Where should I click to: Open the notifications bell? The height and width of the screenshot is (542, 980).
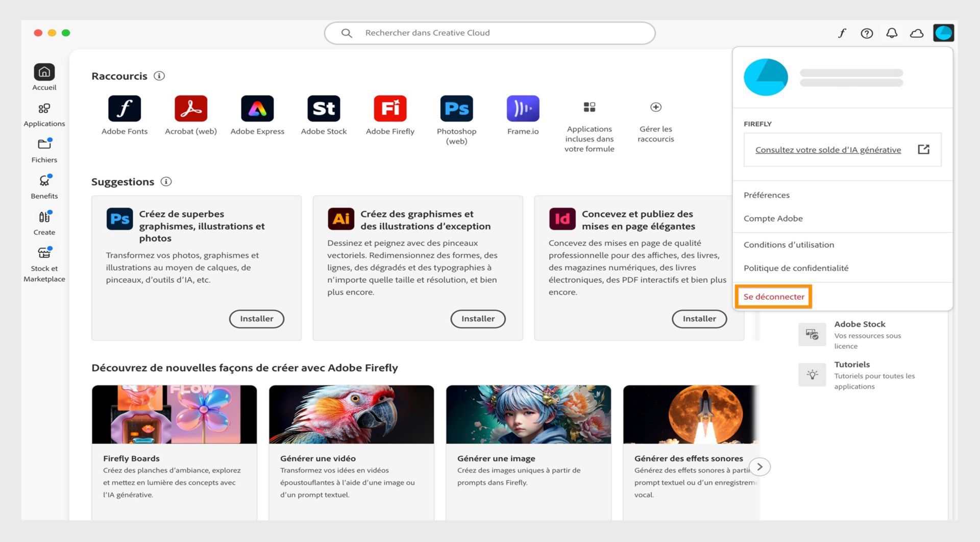click(892, 33)
